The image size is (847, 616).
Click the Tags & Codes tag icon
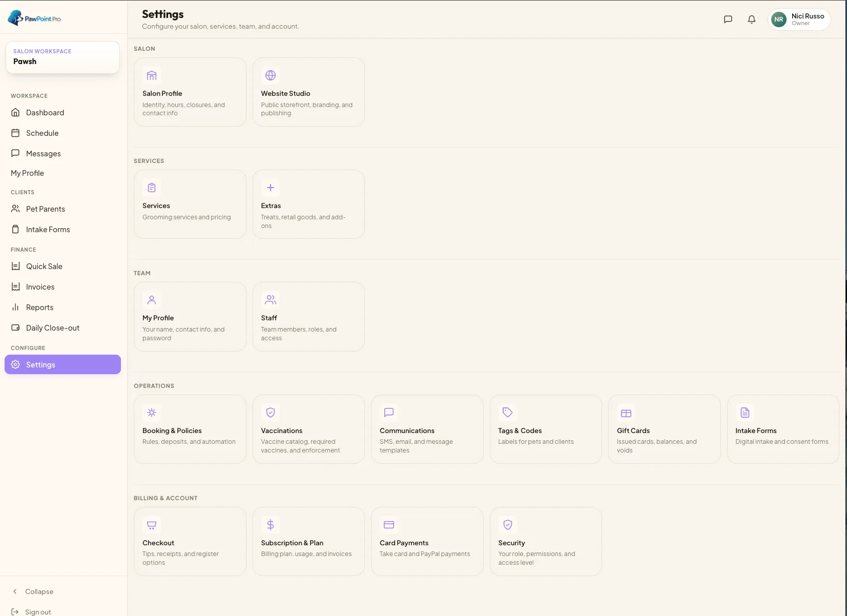pos(508,413)
